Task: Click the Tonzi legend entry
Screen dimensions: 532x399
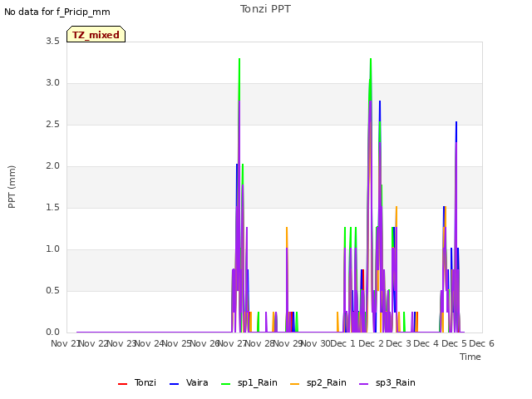Action: 137,382
